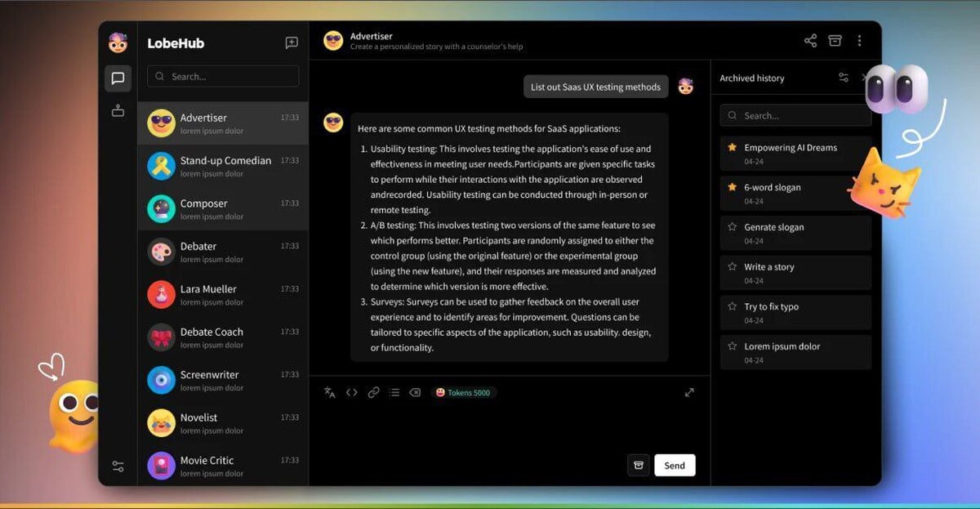Open the Tokens 5000 badge
Screen dimensions: 980x509
click(x=463, y=393)
